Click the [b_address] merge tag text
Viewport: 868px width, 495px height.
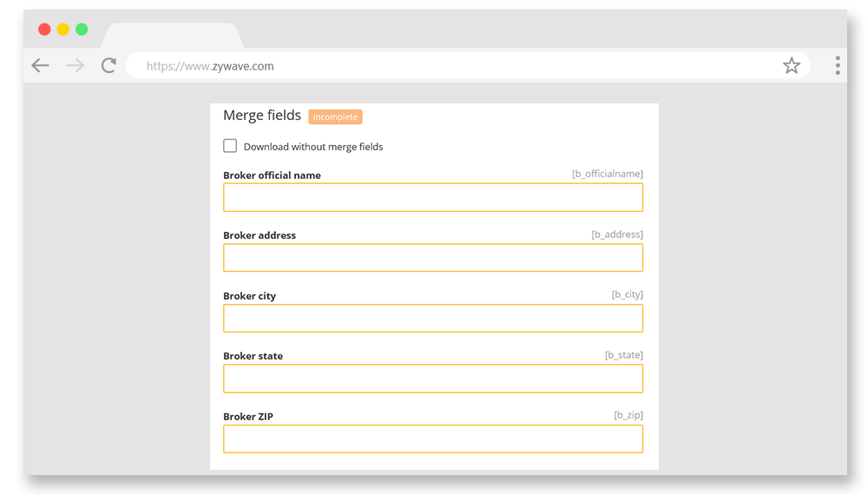tap(616, 234)
